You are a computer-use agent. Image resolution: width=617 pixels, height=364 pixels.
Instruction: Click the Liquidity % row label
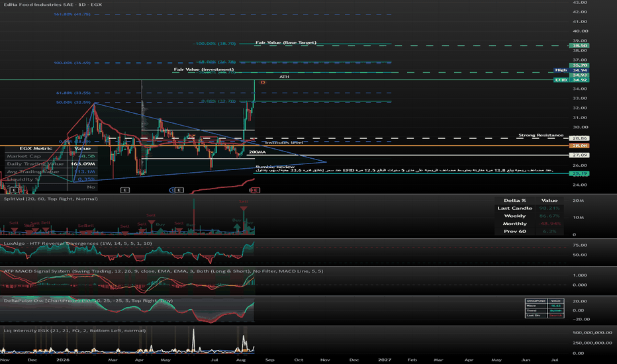click(x=23, y=179)
